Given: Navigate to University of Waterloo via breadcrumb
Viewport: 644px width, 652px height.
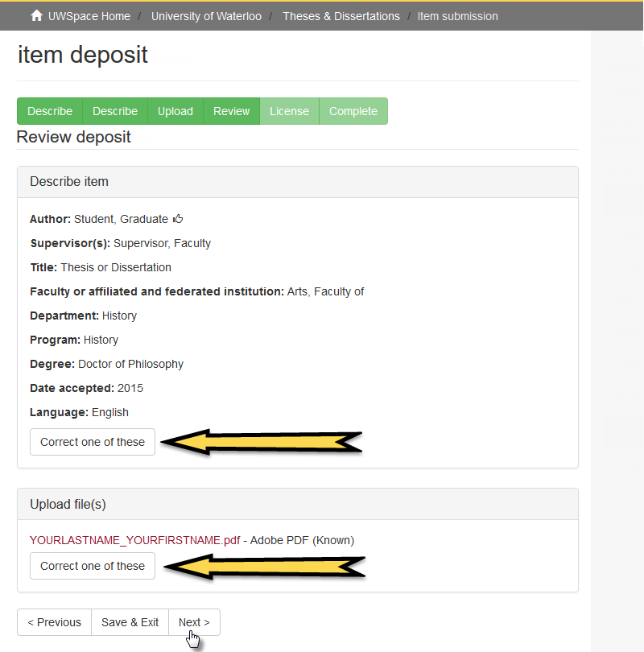Looking at the screenshot, I should point(206,15).
